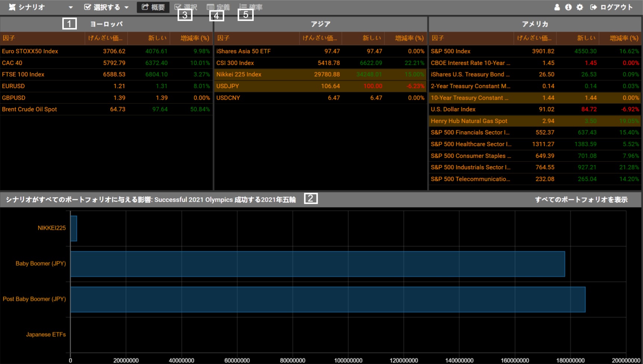Viewport: 643px width, 364px height.
Task: Click the highlighted USDJPY row
Action: pos(321,86)
